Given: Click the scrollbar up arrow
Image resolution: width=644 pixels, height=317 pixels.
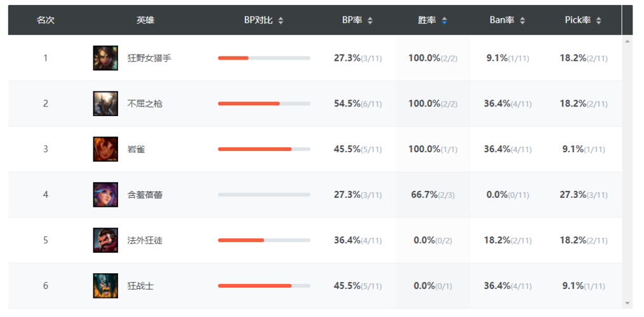Looking at the screenshot, I should tap(628, 41).
